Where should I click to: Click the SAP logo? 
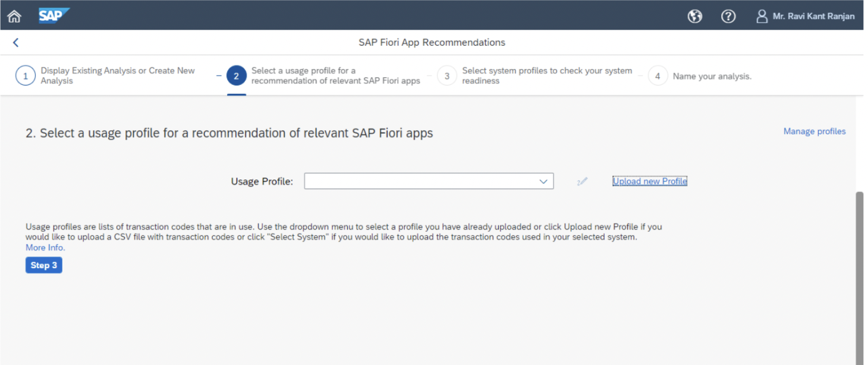(54, 16)
